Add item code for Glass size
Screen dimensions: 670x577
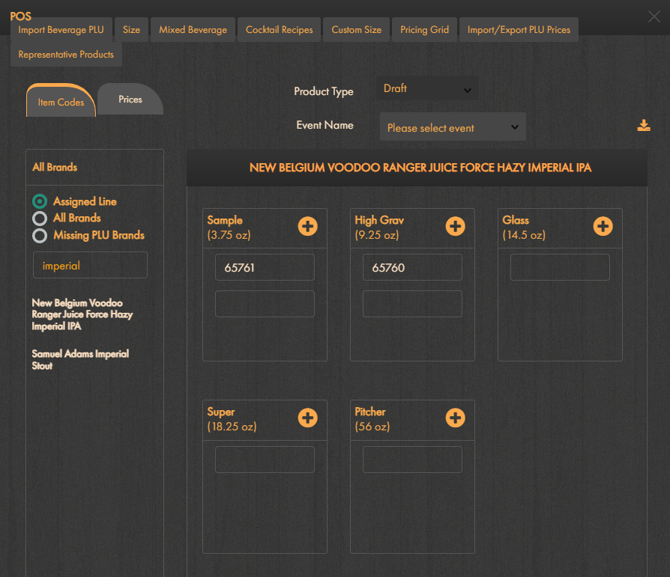click(603, 226)
